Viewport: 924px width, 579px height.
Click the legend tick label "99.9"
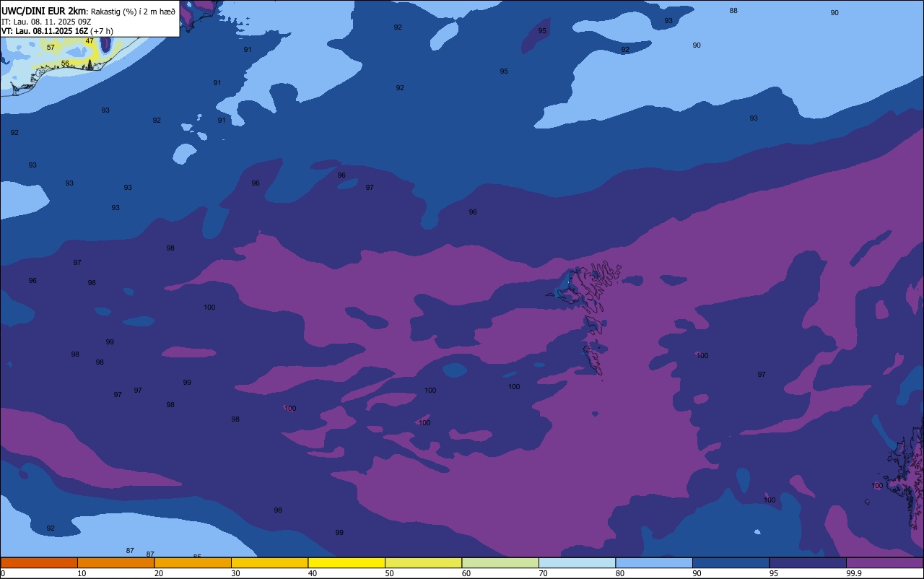[x=854, y=573]
